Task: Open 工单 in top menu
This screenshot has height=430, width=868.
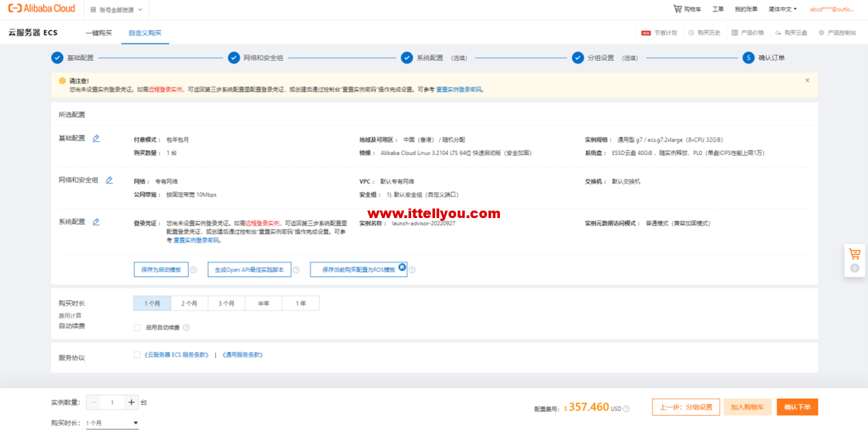Action: click(x=718, y=10)
